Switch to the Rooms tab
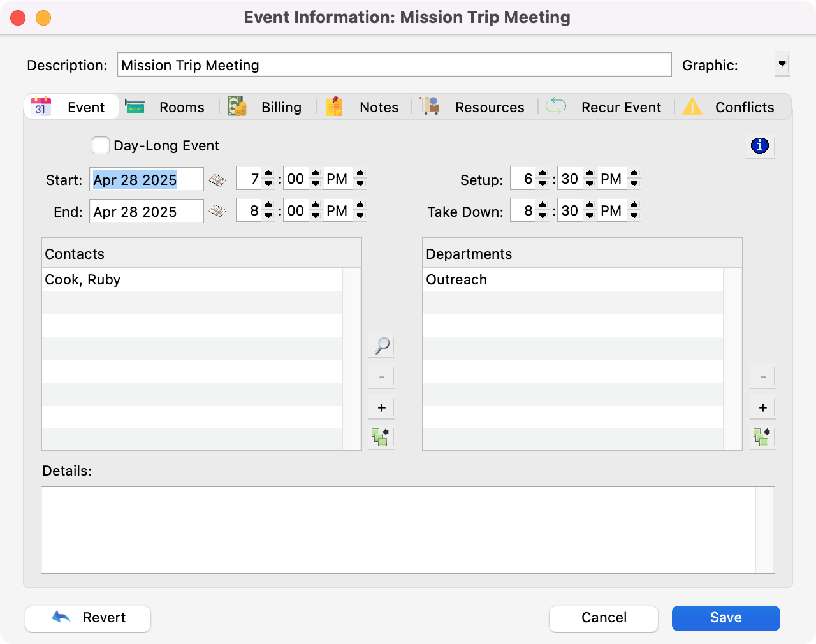 (166, 107)
